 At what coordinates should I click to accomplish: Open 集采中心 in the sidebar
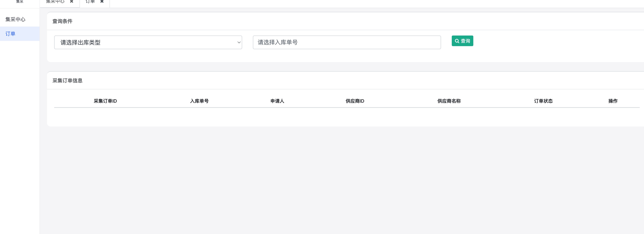pos(20,19)
